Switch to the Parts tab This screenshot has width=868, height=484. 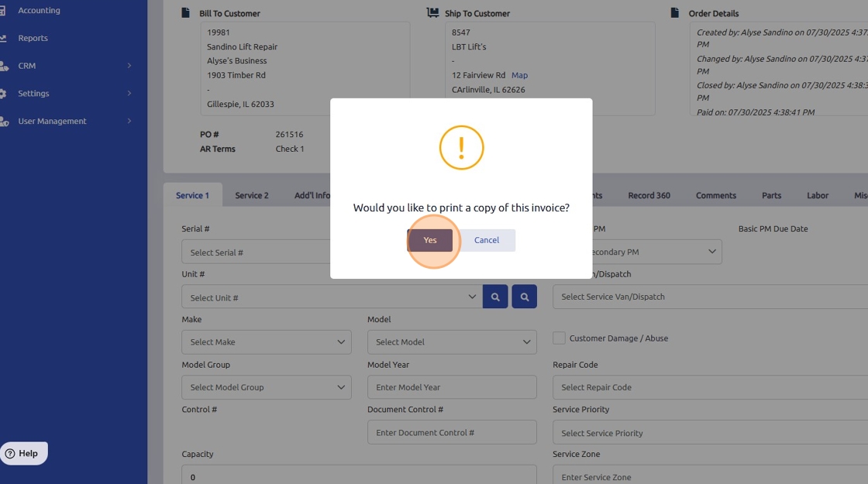coord(771,195)
